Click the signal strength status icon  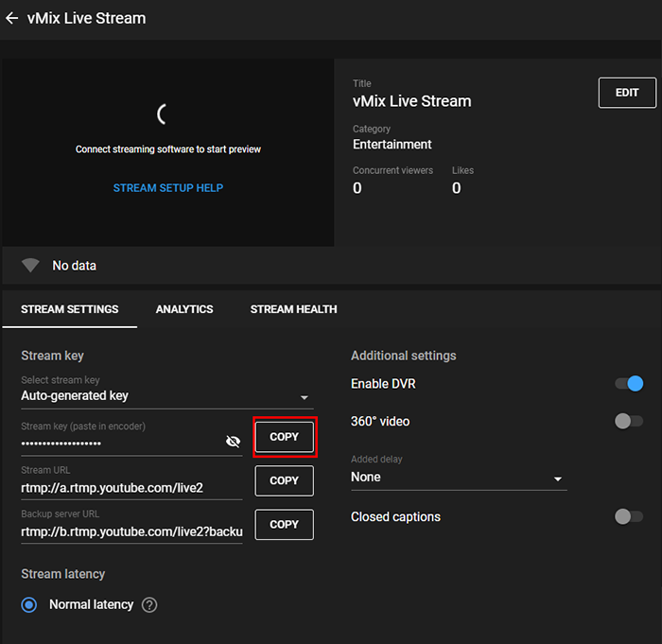(30, 266)
